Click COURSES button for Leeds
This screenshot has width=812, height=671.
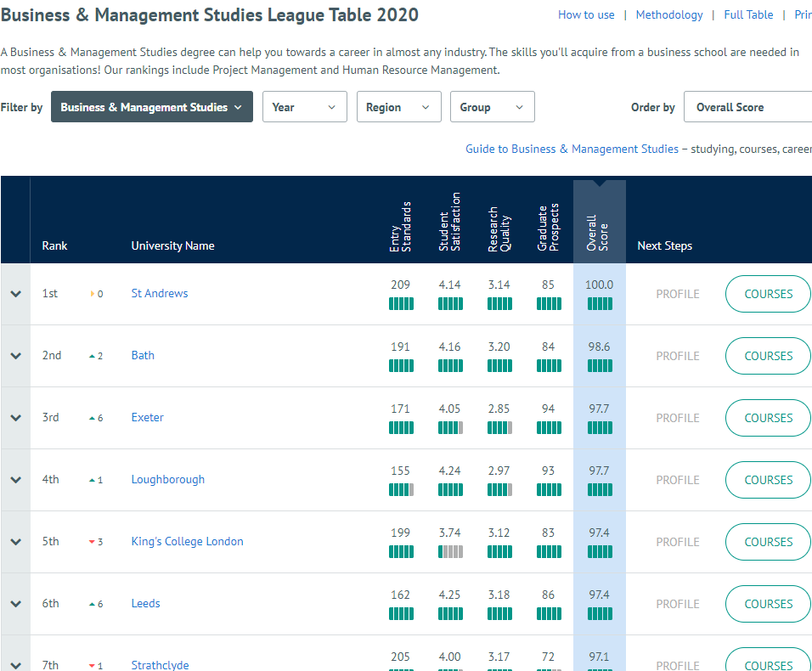(768, 604)
